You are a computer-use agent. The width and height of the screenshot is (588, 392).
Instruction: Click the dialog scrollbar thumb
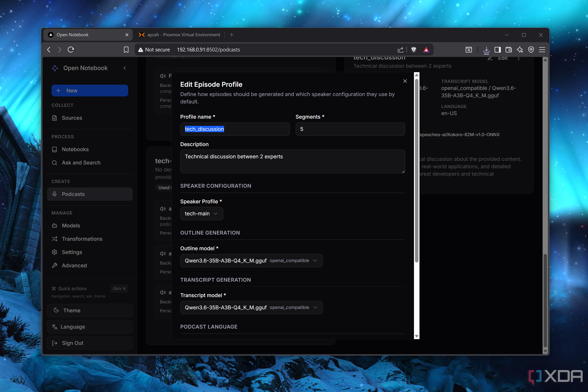click(x=416, y=171)
